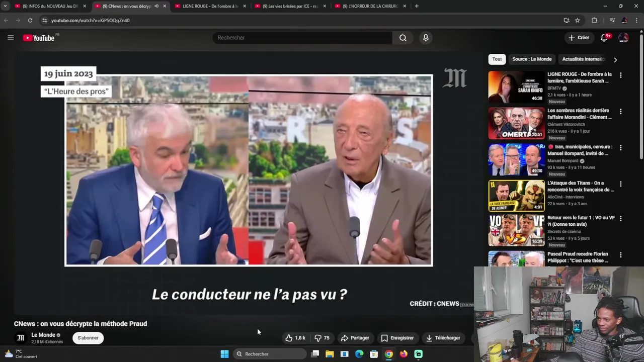
Task: Launch Firefox from the taskbar
Action: point(404,354)
